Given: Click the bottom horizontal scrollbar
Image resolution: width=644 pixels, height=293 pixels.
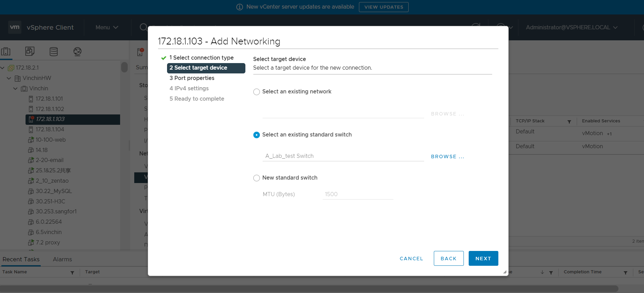Looking at the screenshot, I should tap(309, 289).
